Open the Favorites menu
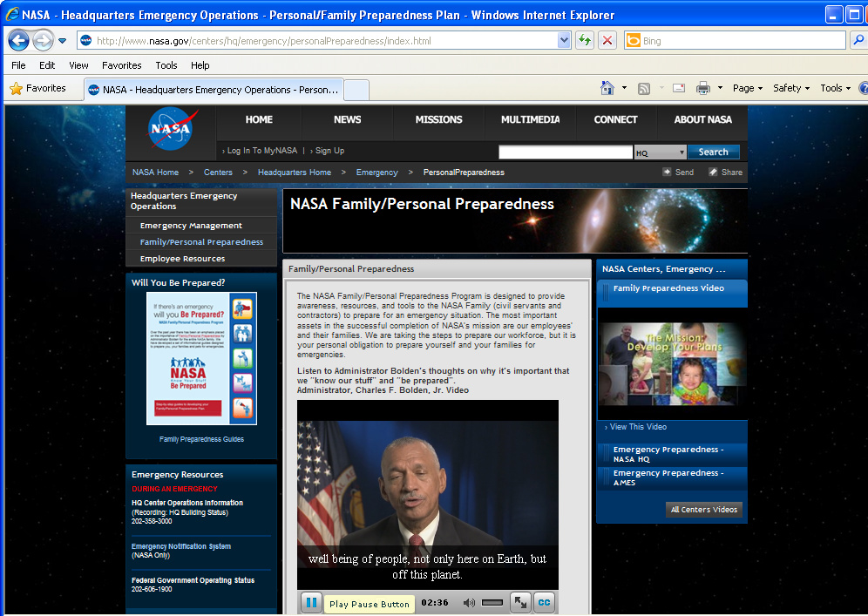Image resolution: width=868 pixels, height=616 pixels. click(x=122, y=65)
